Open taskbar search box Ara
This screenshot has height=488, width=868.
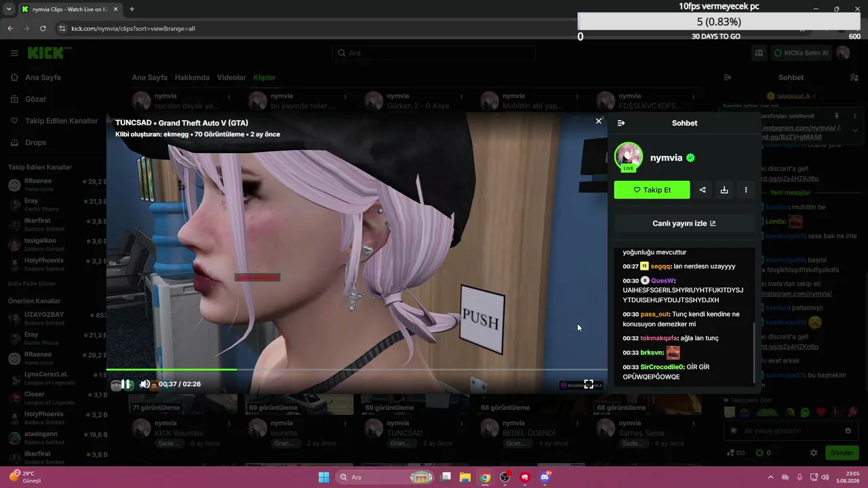(385, 477)
